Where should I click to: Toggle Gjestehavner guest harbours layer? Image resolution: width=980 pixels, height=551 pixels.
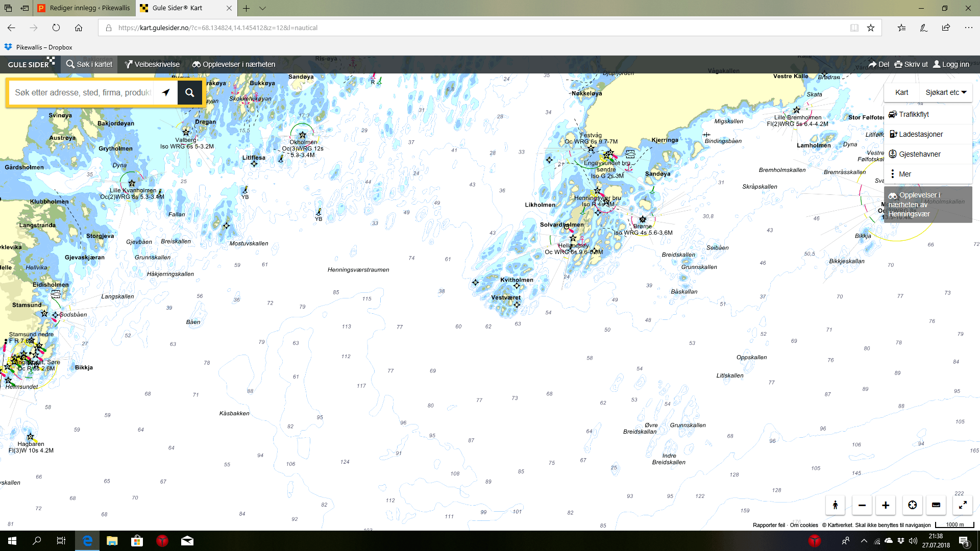pos(919,154)
